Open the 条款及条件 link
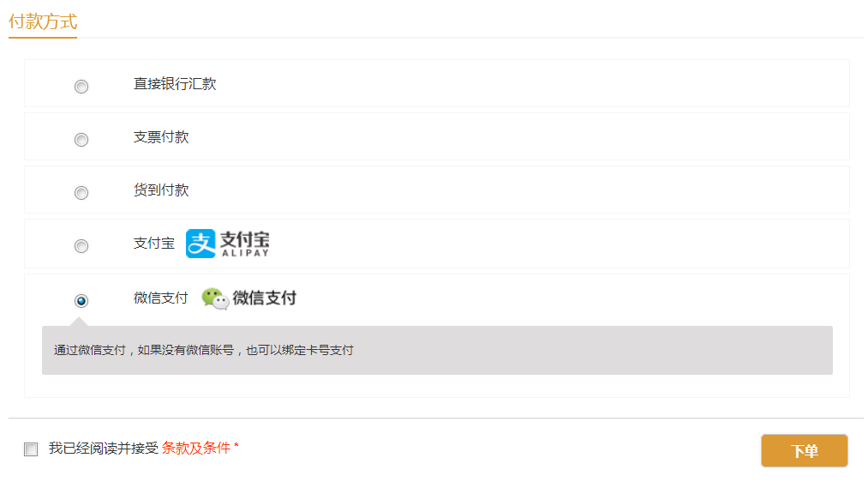Screen dimensions: 868x500 pyautogui.click(x=196, y=448)
